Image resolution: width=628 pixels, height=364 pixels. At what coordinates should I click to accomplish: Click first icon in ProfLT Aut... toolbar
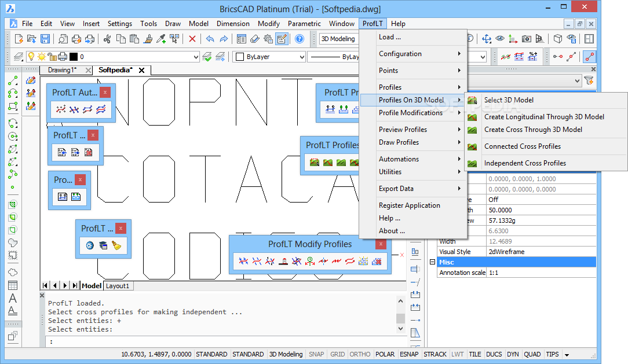pos(60,109)
